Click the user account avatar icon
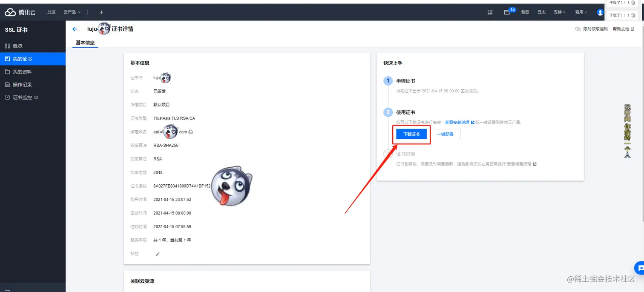Image resolution: width=644 pixels, height=292 pixels. (600, 12)
